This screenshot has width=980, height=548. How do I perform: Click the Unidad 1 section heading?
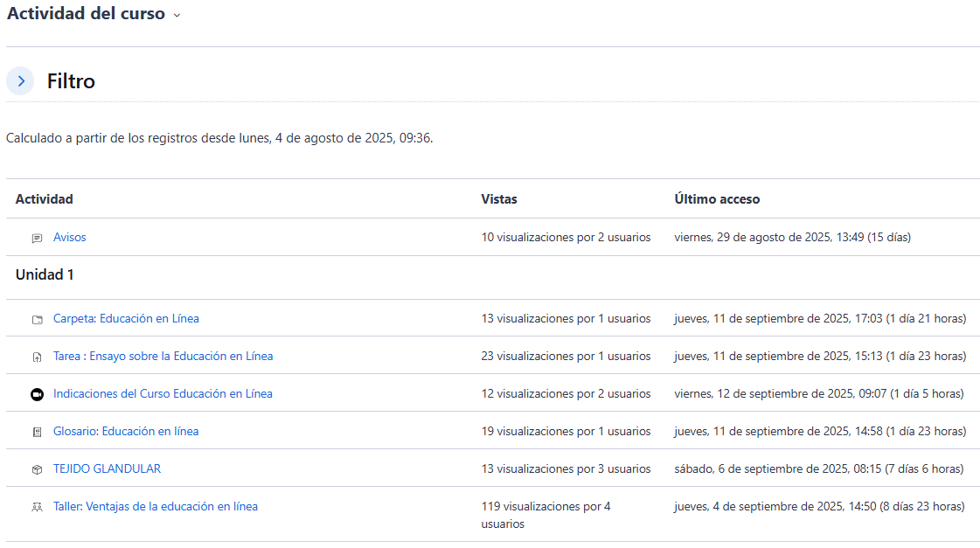[x=45, y=274]
